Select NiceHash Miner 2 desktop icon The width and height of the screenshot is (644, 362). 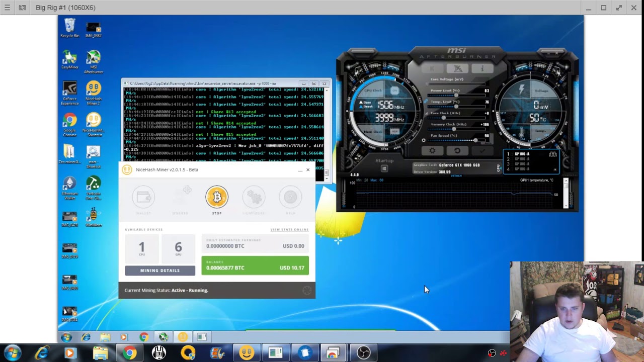(93, 94)
